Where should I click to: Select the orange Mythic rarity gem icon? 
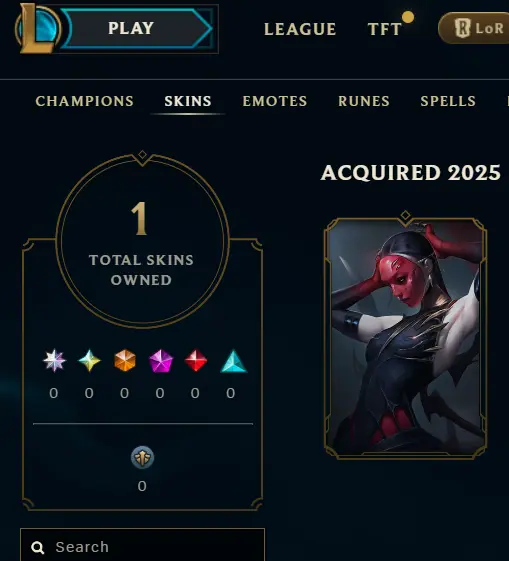pos(125,361)
